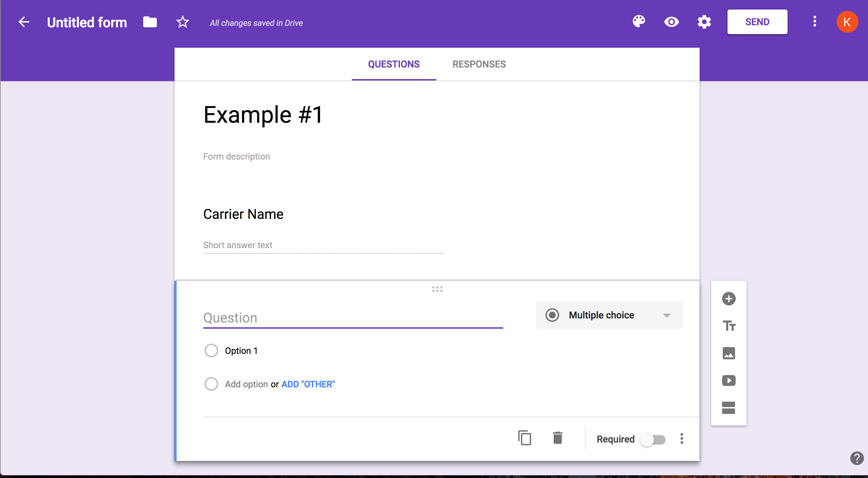The image size is (868, 478).
Task: Toggle the Required switch
Action: [x=653, y=439]
